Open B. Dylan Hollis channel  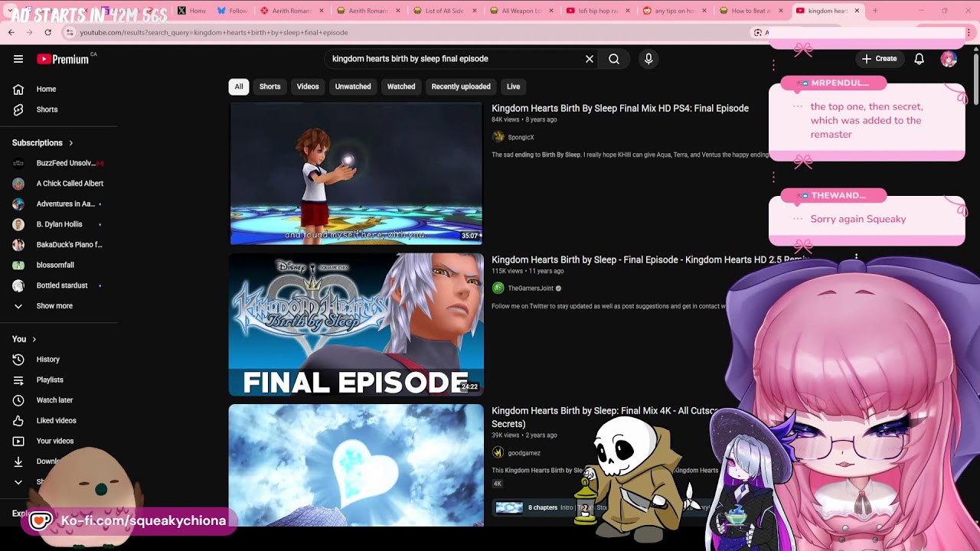(58, 224)
